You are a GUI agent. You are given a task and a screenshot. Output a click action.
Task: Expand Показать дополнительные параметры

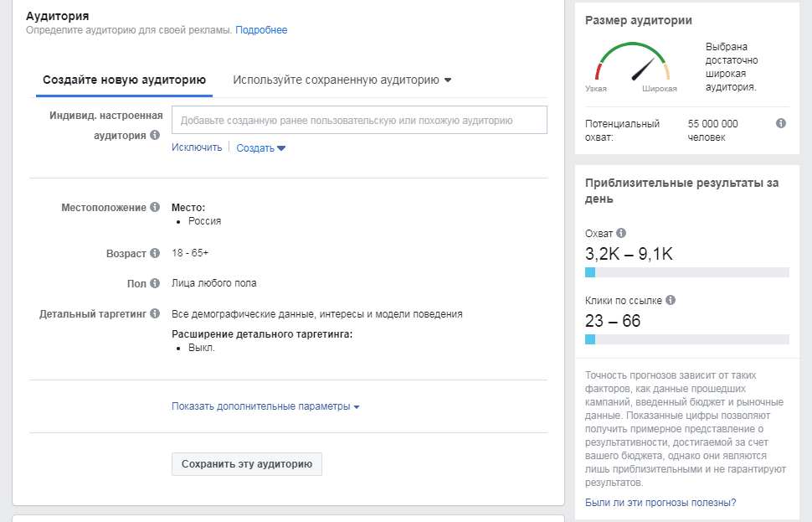click(x=265, y=406)
